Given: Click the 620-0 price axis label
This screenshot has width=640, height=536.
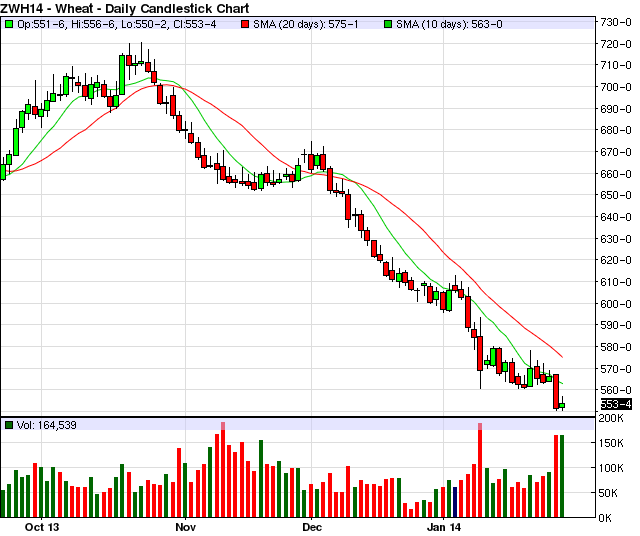Looking at the screenshot, I should pyautogui.click(x=616, y=260).
